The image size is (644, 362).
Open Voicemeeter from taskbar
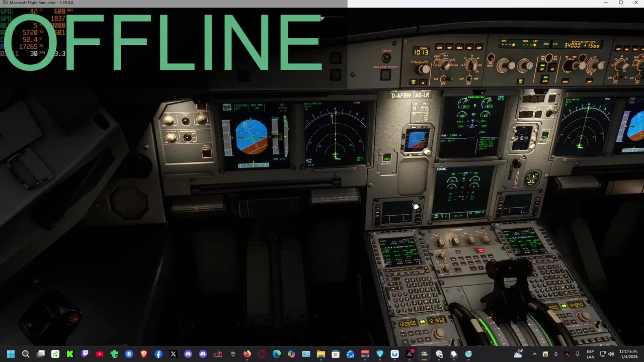click(365, 354)
